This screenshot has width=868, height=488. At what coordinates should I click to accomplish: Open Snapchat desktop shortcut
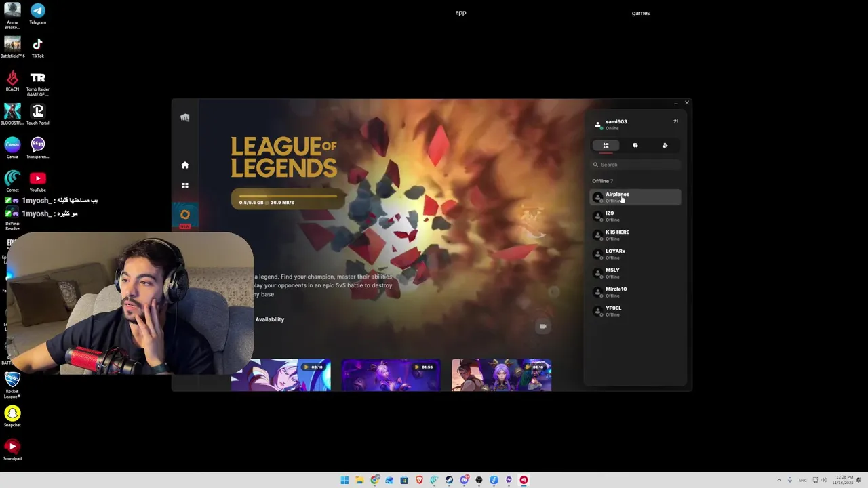point(12,417)
